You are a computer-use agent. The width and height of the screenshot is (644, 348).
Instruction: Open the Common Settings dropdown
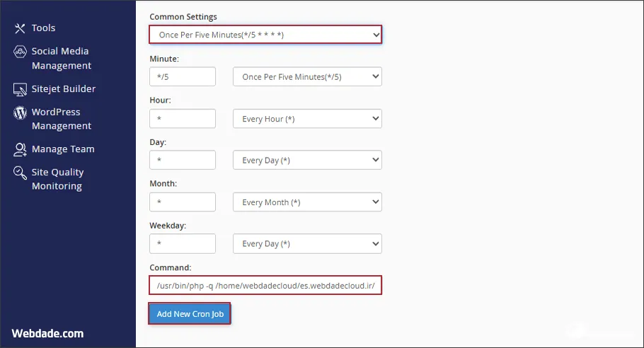[x=265, y=35]
